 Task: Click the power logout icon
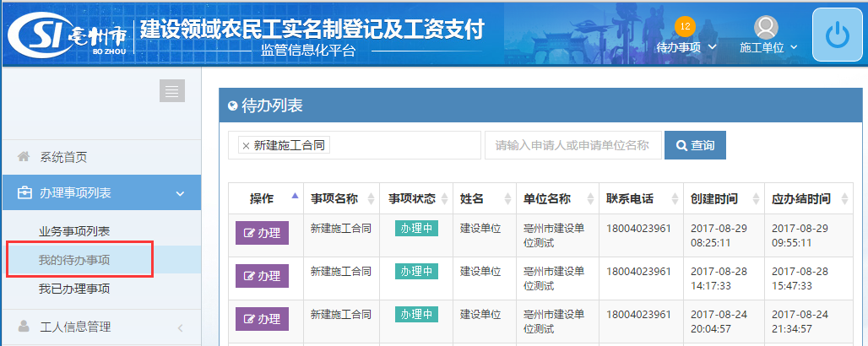click(838, 35)
